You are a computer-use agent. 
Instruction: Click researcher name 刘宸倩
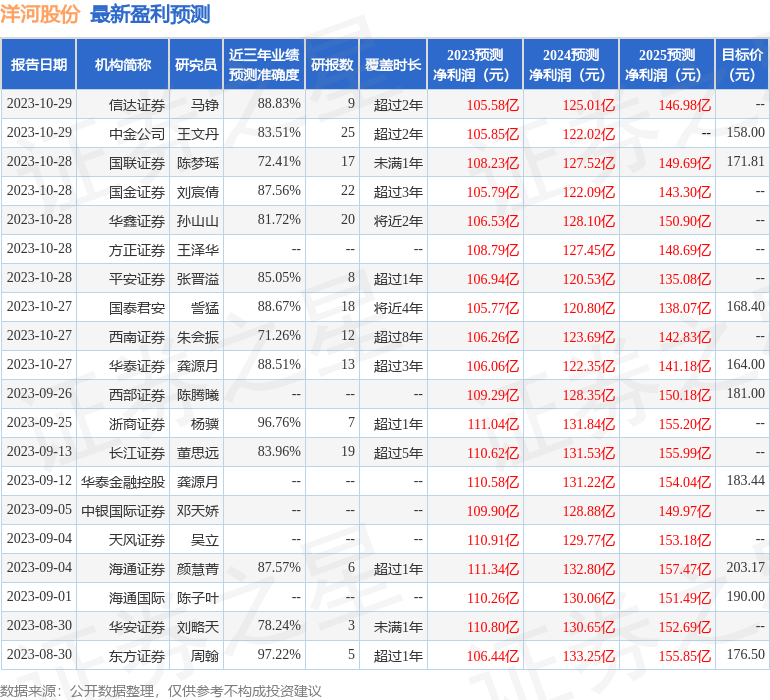198,192
